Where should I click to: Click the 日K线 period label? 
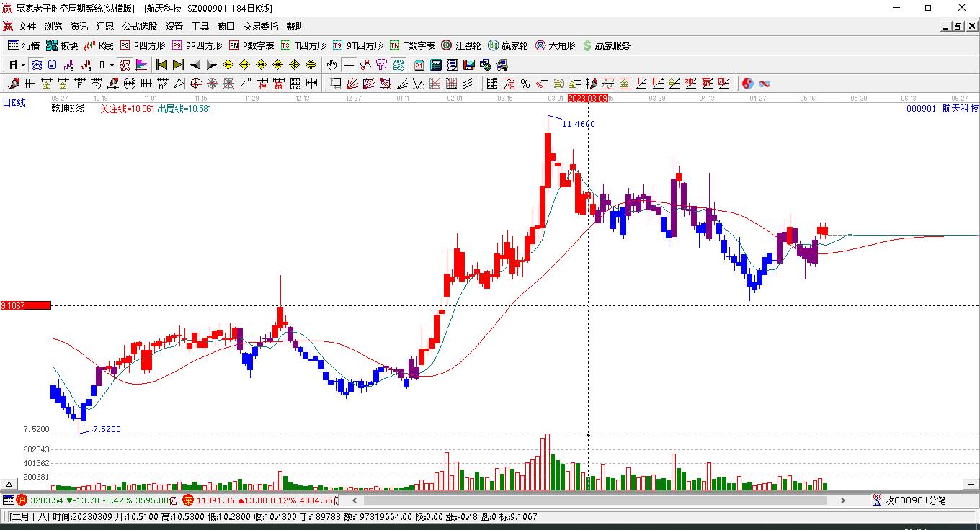pos(14,102)
